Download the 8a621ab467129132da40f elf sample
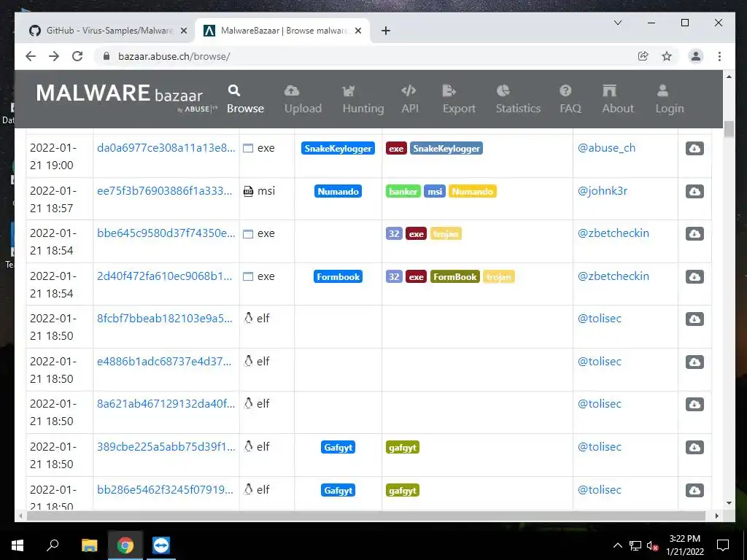 click(x=694, y=404)
